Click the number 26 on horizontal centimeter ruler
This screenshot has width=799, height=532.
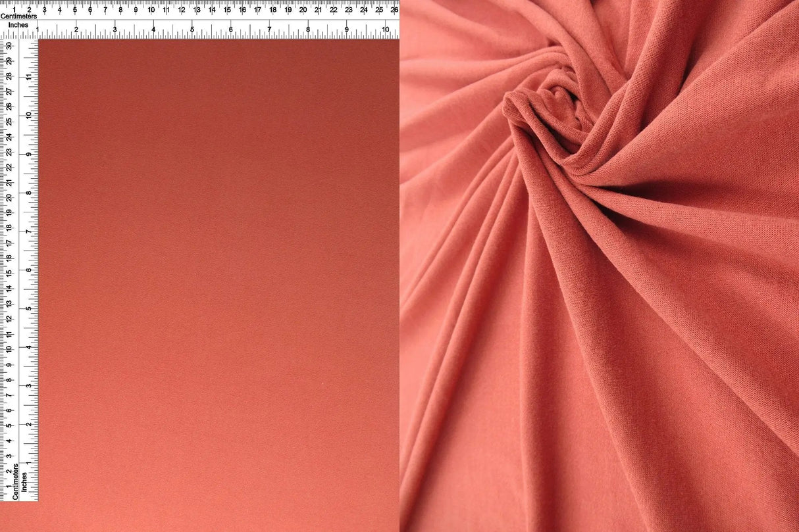pyautogui.click(x=393, y=11)
